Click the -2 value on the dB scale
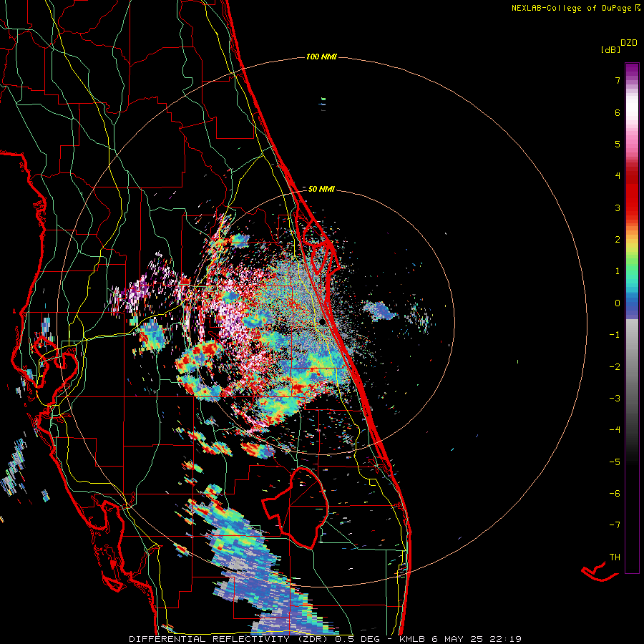644x644 pixels. click(615, 367)
